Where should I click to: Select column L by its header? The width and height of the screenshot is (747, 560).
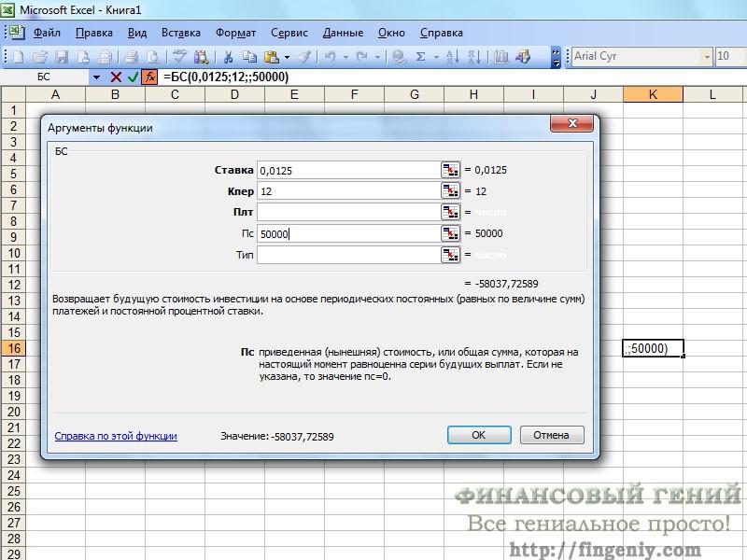click(x=712, y=94)
